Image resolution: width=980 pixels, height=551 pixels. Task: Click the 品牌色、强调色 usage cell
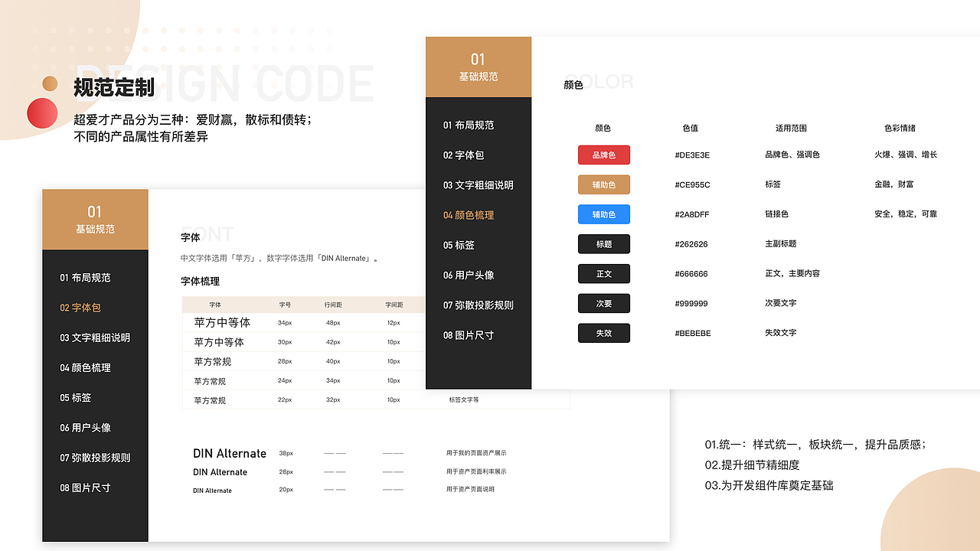coord(792,155)
